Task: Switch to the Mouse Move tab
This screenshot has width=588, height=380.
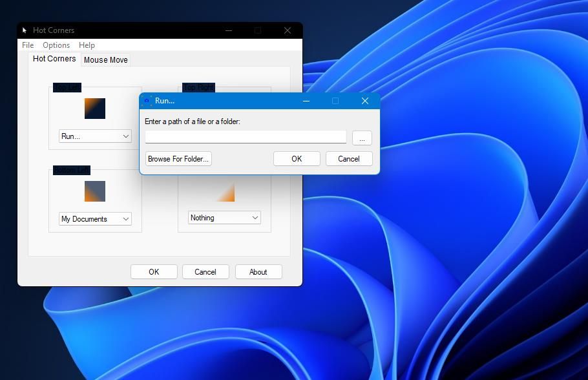Action: (x=106, y=60)
